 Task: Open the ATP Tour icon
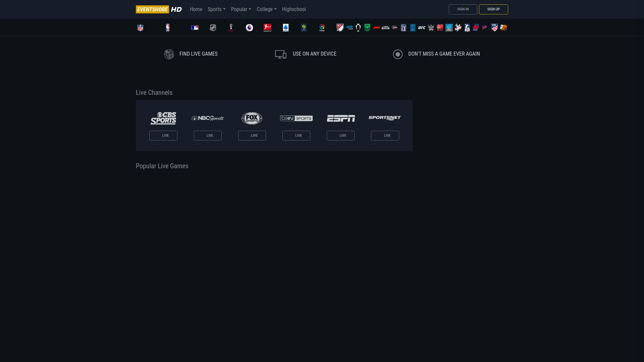[350, 27]
